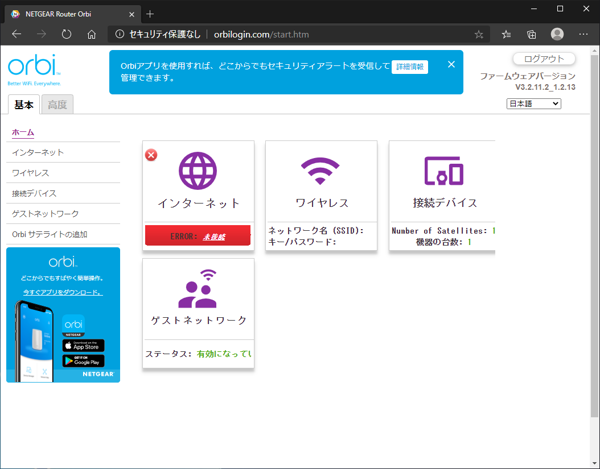Click the address bar URL field

[298, 34]
